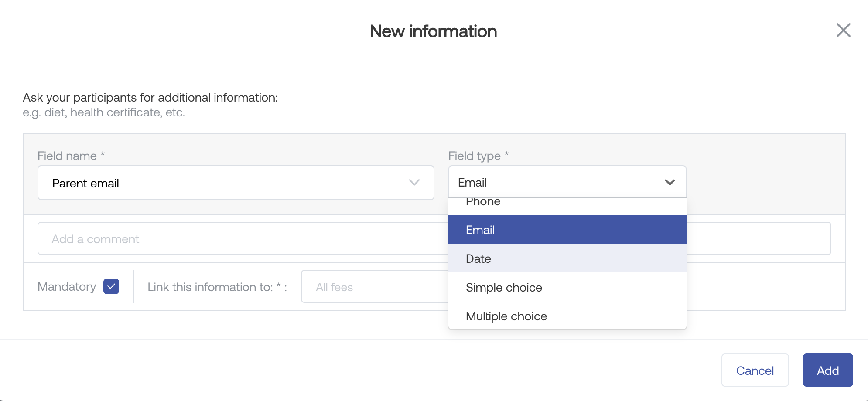Focus the Add a comment input field
Screen dimensions: 868x401
click(x=240, y=239)
